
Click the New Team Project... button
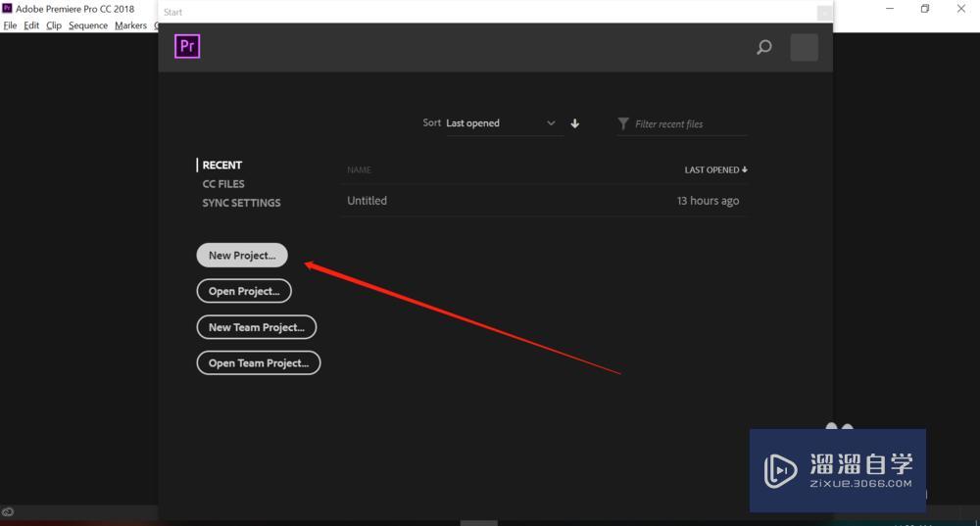point(256,327)
